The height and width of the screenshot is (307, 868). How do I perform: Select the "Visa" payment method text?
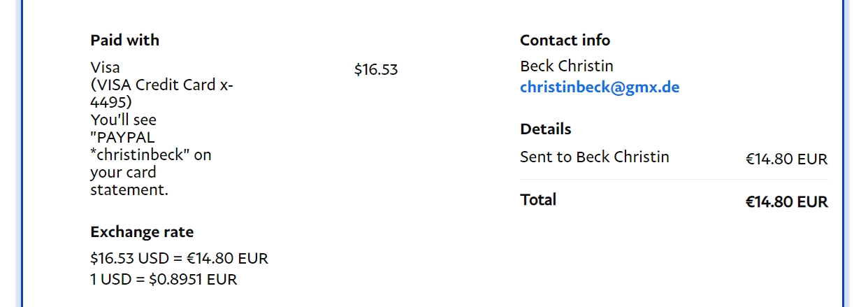[105, 68]
